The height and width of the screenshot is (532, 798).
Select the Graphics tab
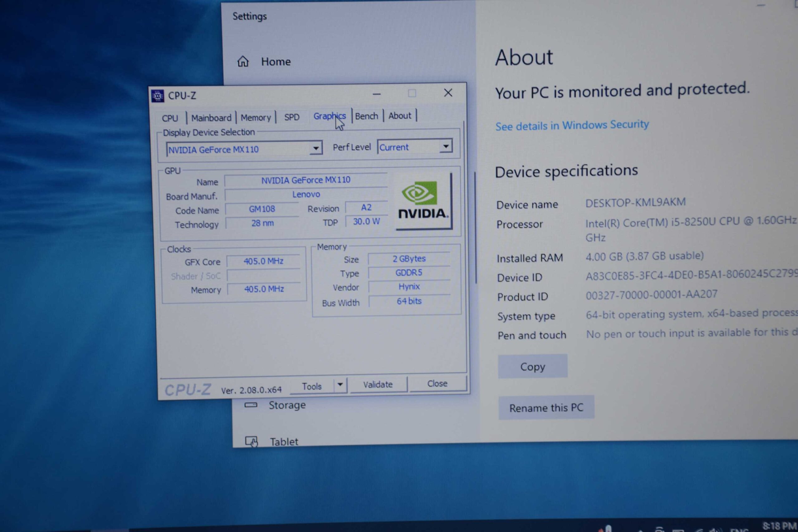(x=329, y=116)
